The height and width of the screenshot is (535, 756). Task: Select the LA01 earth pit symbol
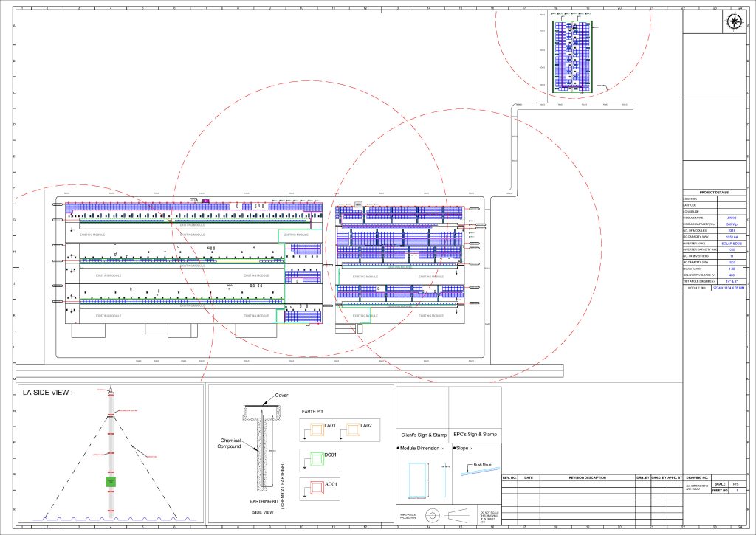316,429
